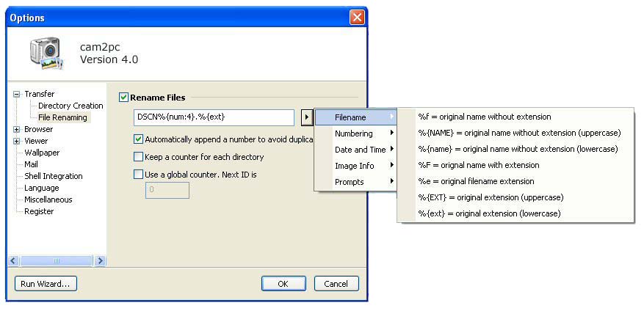644x311 pixels.
Task: Open the Image Info submenu
Action: tap(355, 166)
